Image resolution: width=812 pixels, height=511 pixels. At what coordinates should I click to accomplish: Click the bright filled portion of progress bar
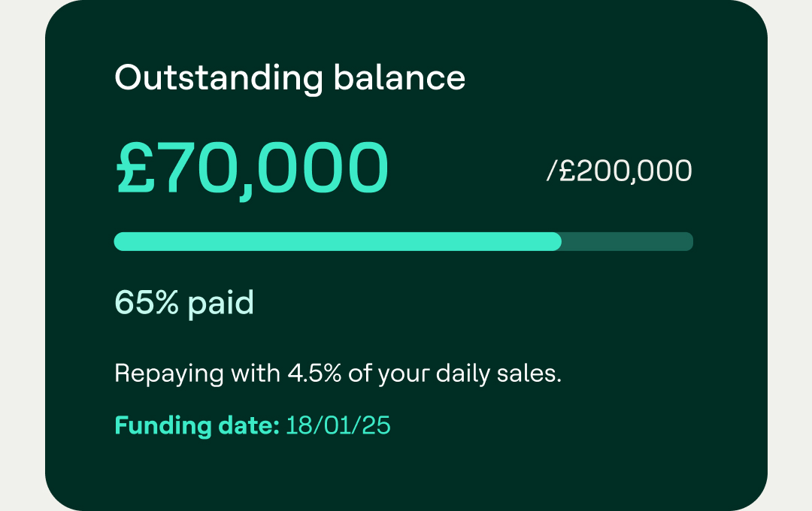(x=337, y=241)
